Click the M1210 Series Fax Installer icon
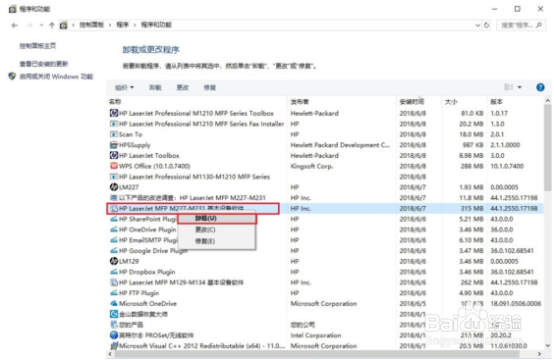 pyautogui.click(x=114, y=124)
